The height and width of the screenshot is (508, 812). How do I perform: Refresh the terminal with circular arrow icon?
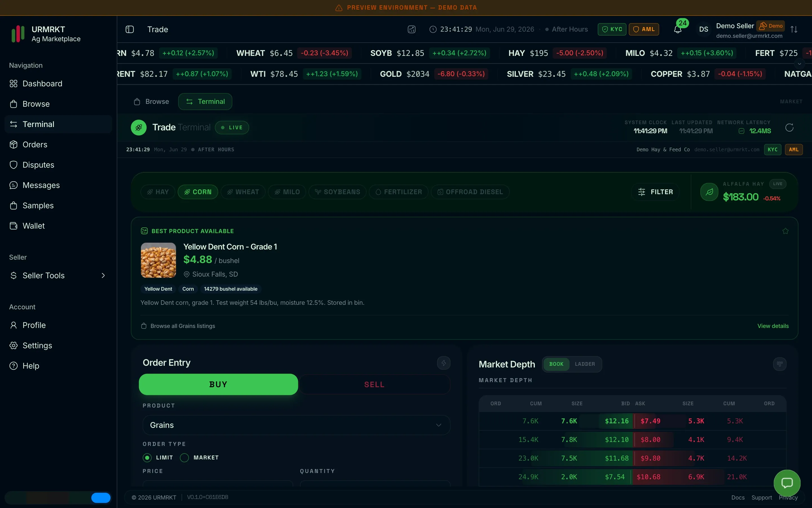tap(789, 128)
